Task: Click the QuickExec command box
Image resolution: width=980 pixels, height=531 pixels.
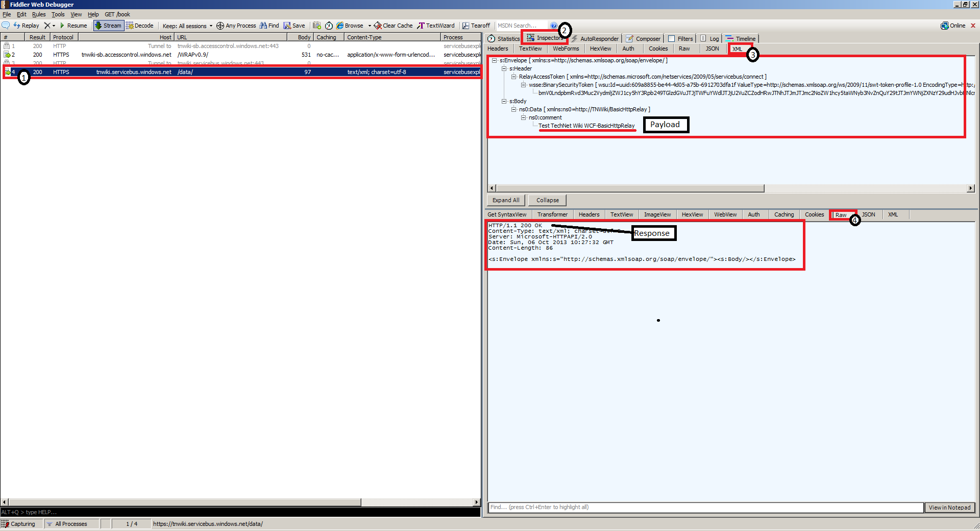Action: click(x=241, y=512)
